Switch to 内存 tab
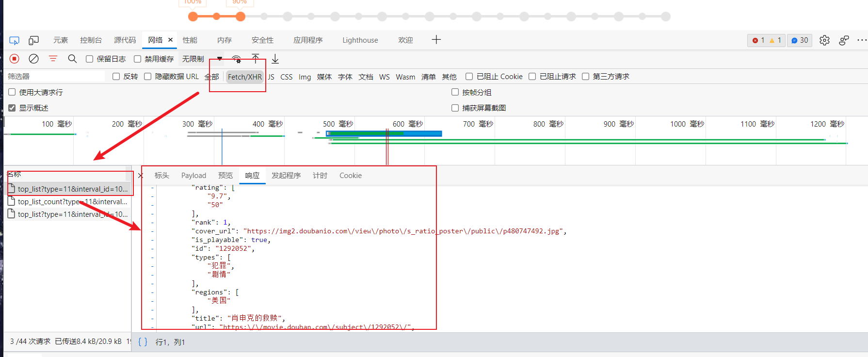 click(x=225, y=40)
